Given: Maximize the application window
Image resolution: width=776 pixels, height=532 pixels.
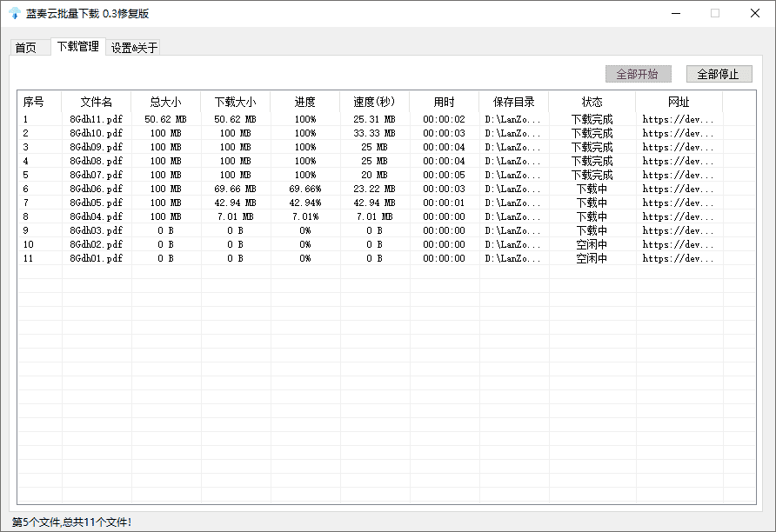Looking at the screenshot, I should coord(715,13).
